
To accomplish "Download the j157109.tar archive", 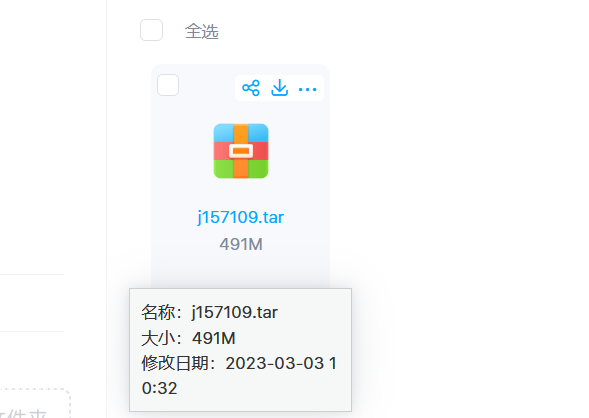I will [x=279, y=88].
